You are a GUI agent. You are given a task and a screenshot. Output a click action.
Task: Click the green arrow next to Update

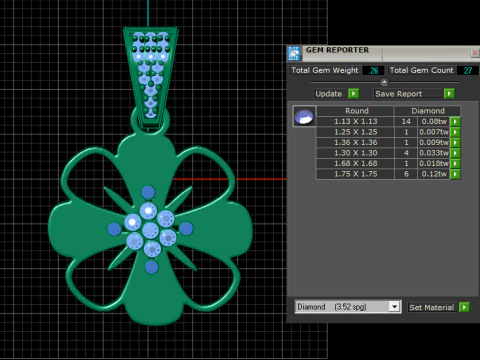tap(354, 94)
